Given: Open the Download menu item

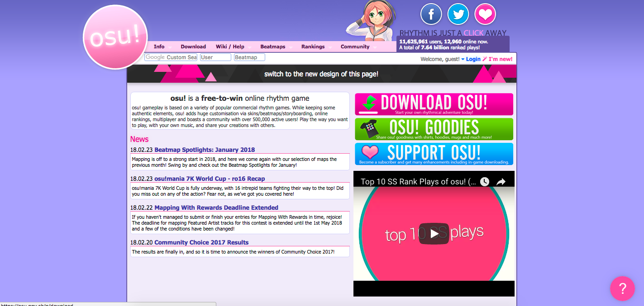Looking at the screenshot, I should 193,47.
